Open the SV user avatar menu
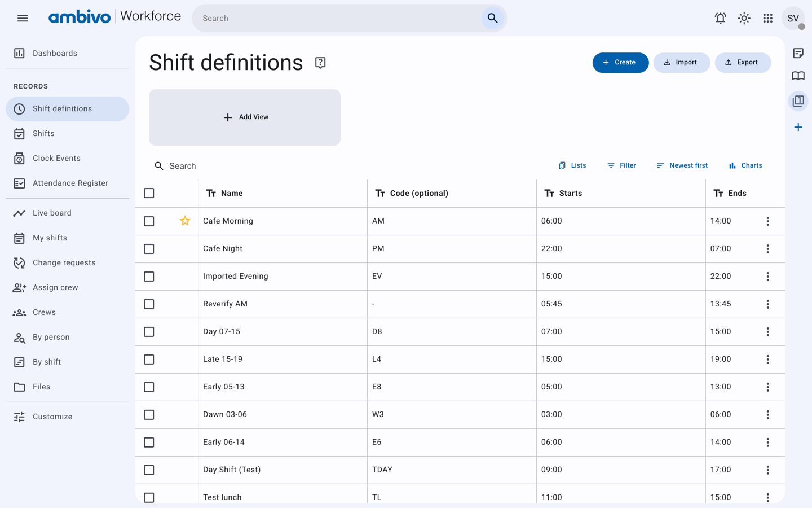Viewport: 812px width, 508px height. (793, 18)
